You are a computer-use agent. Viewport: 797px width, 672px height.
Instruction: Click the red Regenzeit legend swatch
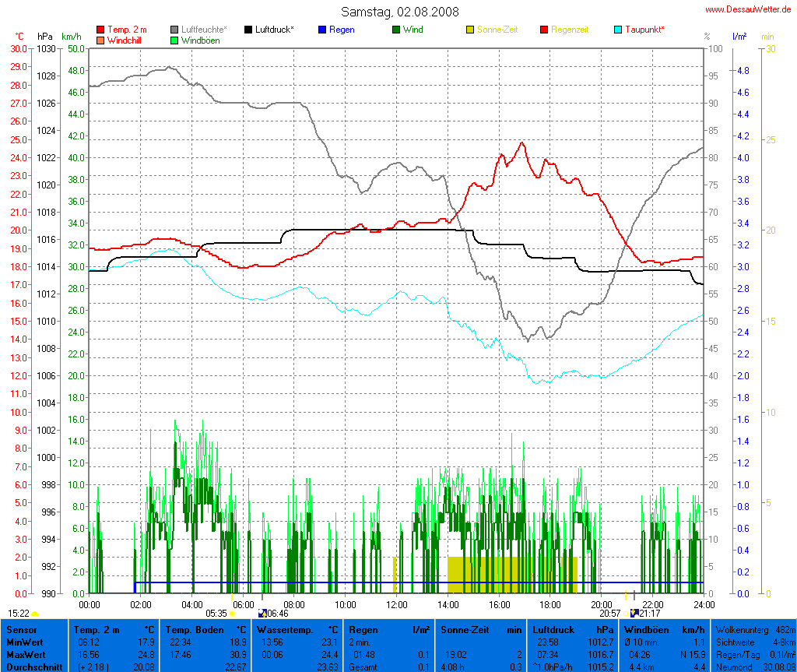pos(544,30)
